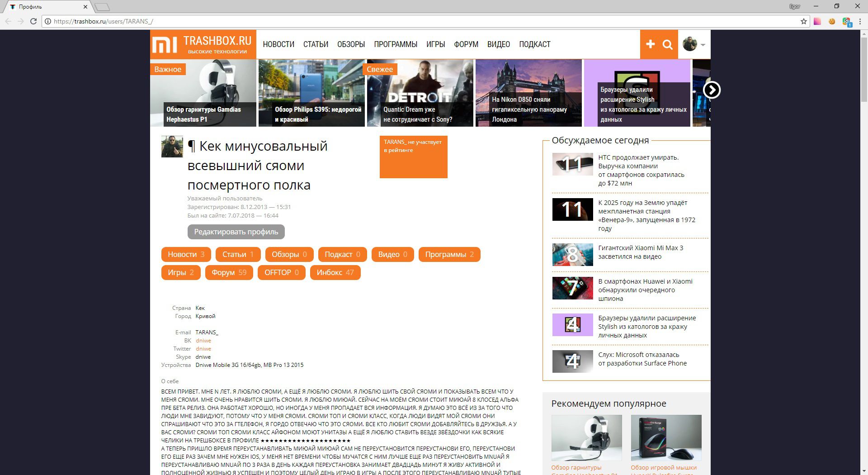Click the next arrow on news carousel

(712, 90)
